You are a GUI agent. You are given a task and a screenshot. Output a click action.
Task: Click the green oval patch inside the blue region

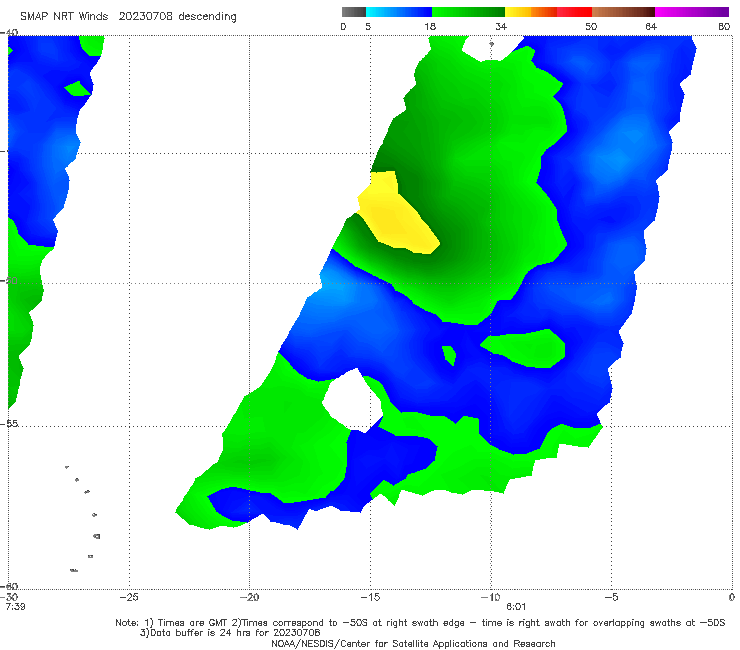[x=526, y=348]
